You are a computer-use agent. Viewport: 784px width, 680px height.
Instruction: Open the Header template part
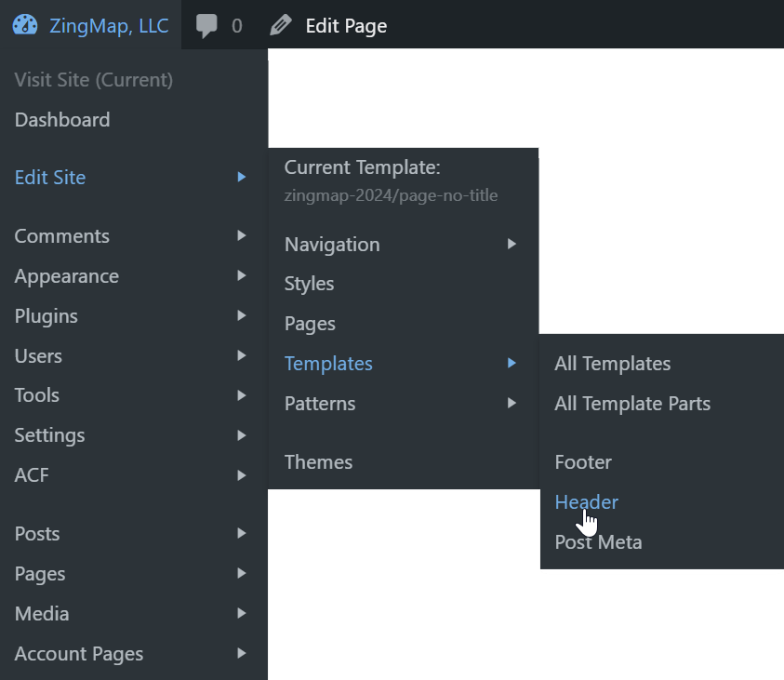point(587,502)
